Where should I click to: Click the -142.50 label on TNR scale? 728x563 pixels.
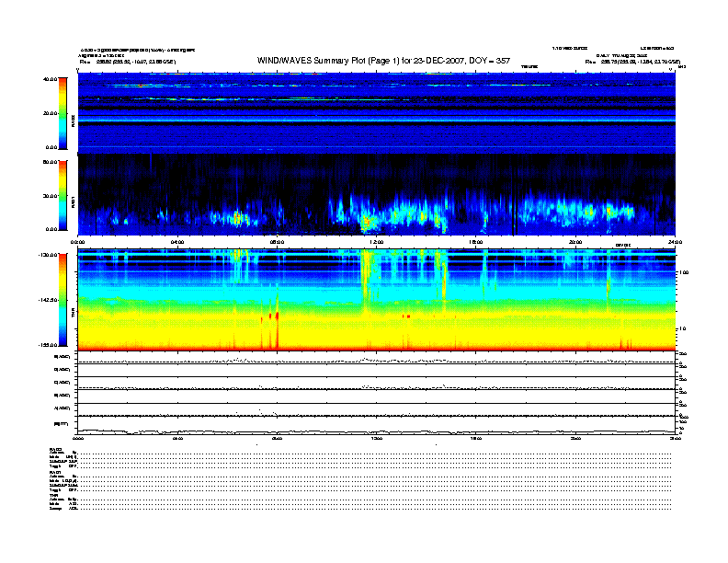(x=48, y=300)
